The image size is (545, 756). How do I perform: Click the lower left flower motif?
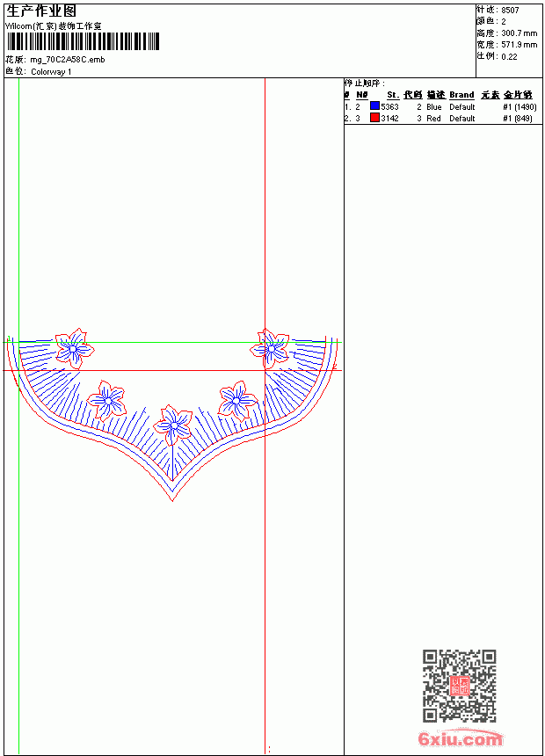pyautogui.click(x=106, y=401)
